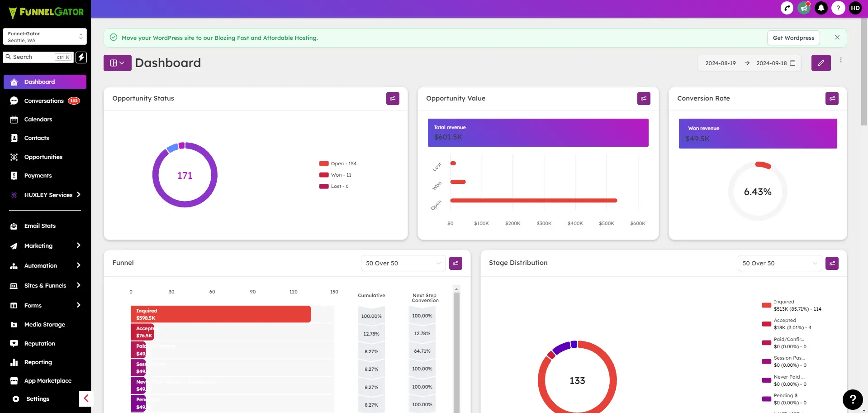Dismiss the WordPress hosting banner

coord(837,38)
